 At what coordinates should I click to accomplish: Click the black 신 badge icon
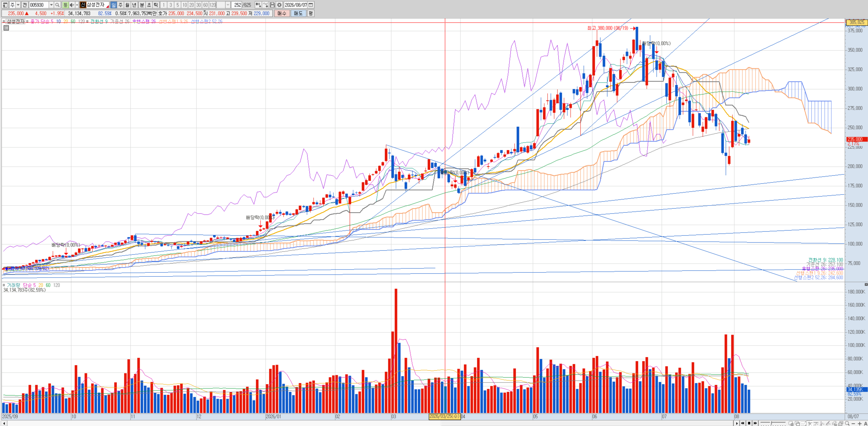[83, 5]
